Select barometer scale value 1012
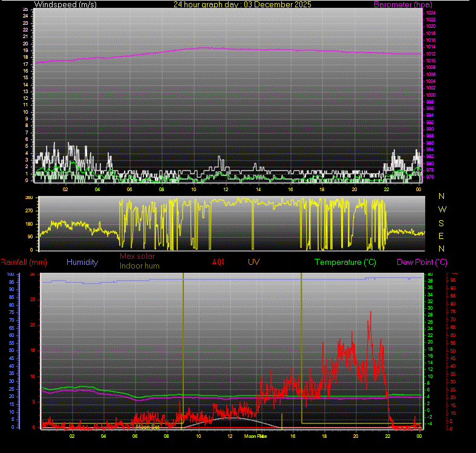Viewport: 476px width, 453px height. (431, 54)
